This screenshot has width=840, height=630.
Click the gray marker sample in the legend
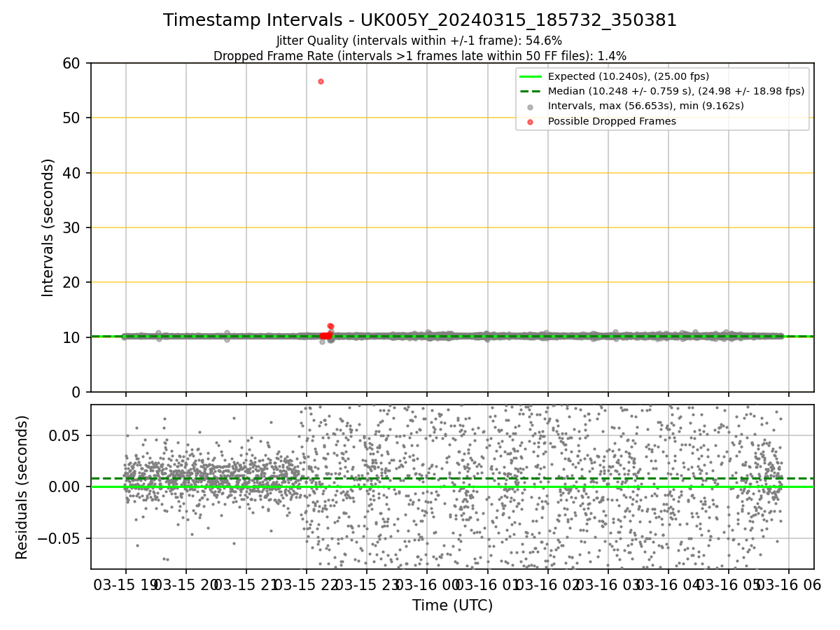click(x=530, y=107)
